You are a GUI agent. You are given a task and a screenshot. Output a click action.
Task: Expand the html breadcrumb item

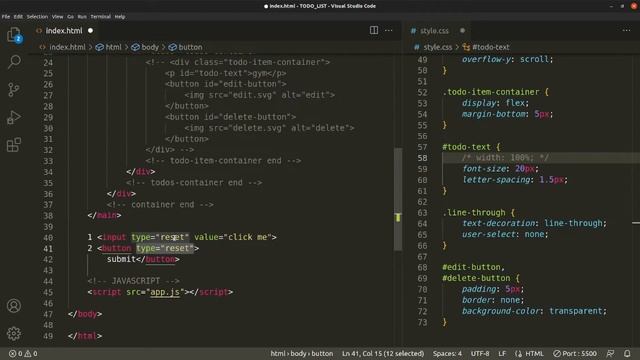click(109, 47)
